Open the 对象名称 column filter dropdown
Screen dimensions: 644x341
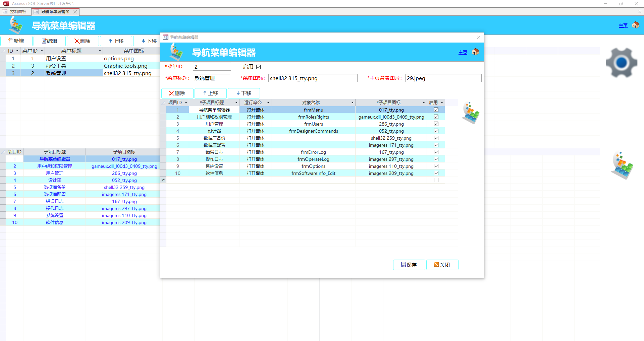tap(352, 103)
